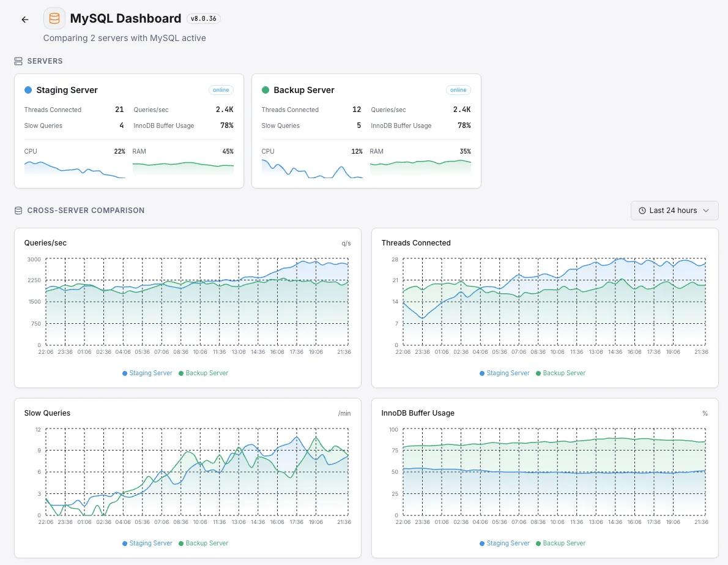The image size is (728, 565).
Task: Click Staging Server CPU sparkline chart
Action: click(x=75, y=169)
